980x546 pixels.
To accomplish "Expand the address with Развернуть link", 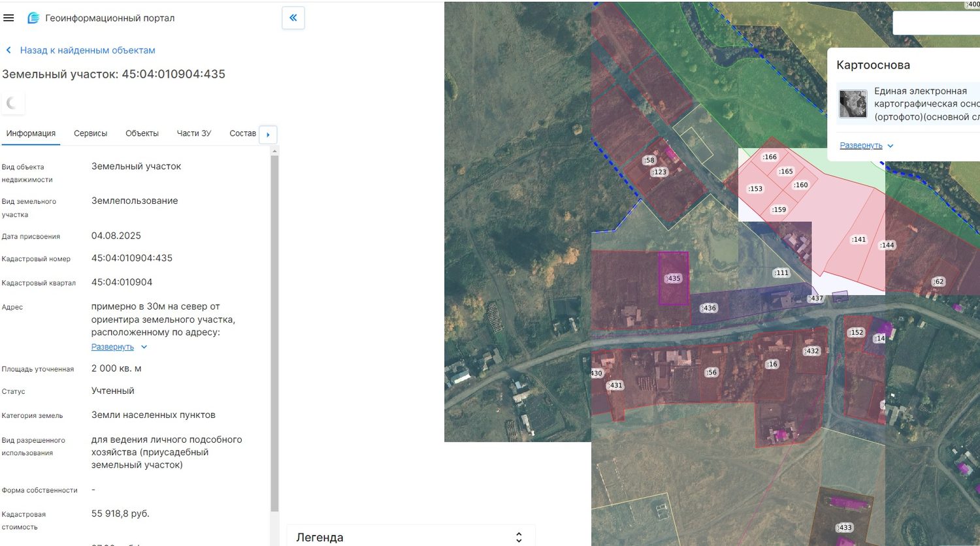I will (x=112, y=347).
